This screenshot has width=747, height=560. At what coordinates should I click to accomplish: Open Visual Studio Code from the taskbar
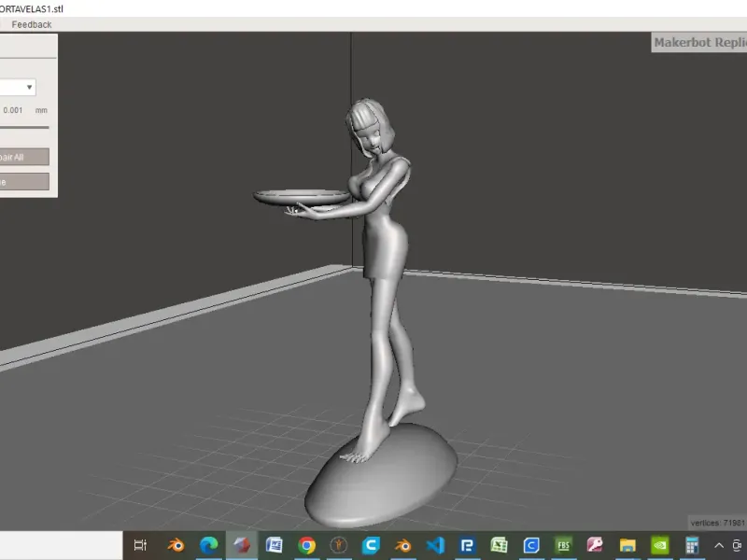pos(435,545)
